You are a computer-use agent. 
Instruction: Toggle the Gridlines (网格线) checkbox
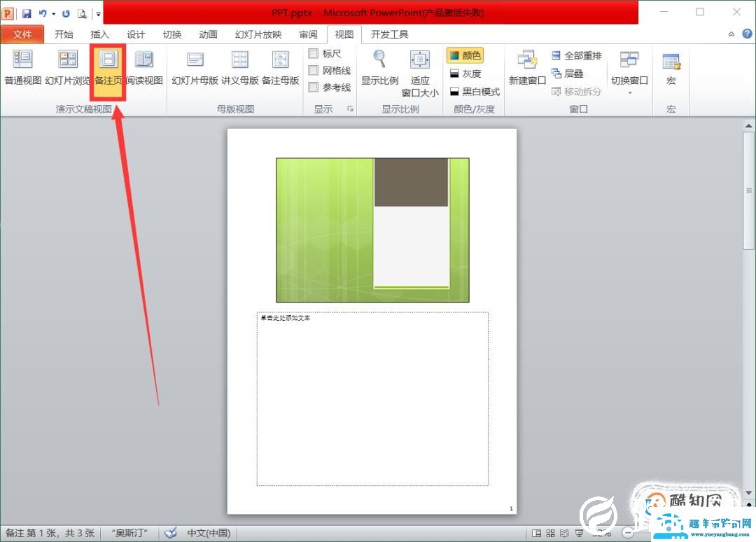tap(314, 71)
